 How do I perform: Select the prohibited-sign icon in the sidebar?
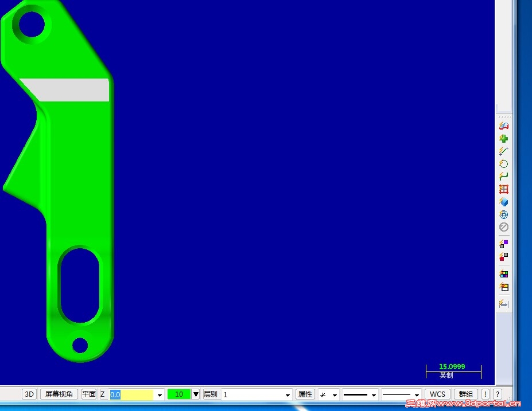coord(503,227)
